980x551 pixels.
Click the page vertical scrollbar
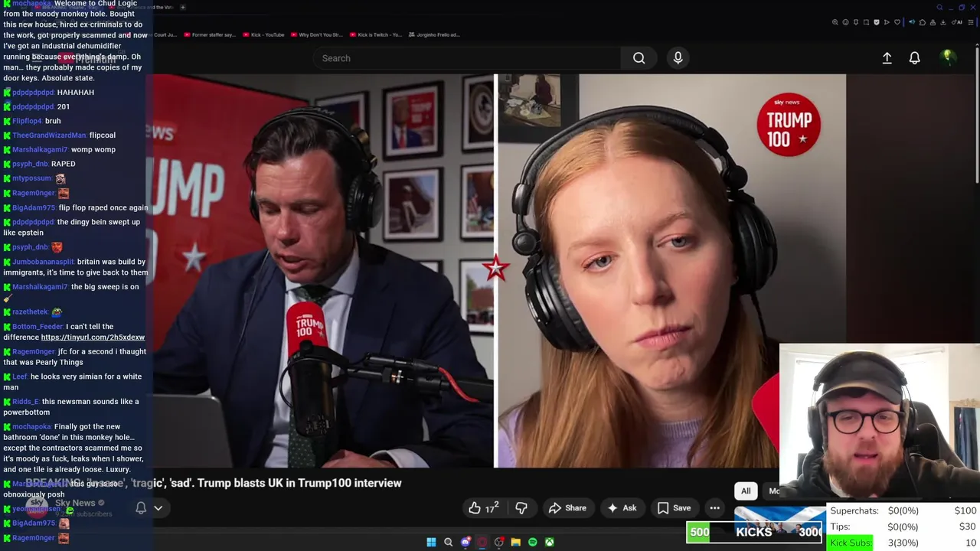tap(977, 115)
